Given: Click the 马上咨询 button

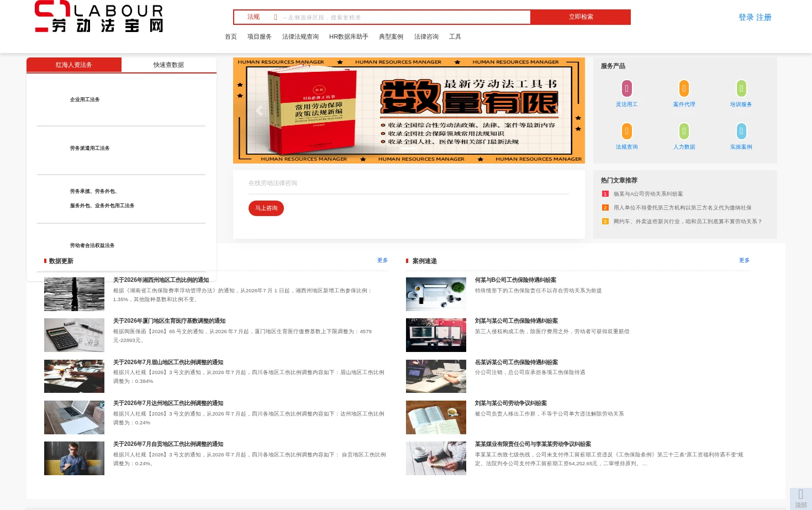Looking at the screenshot, I should pos(266,208).
